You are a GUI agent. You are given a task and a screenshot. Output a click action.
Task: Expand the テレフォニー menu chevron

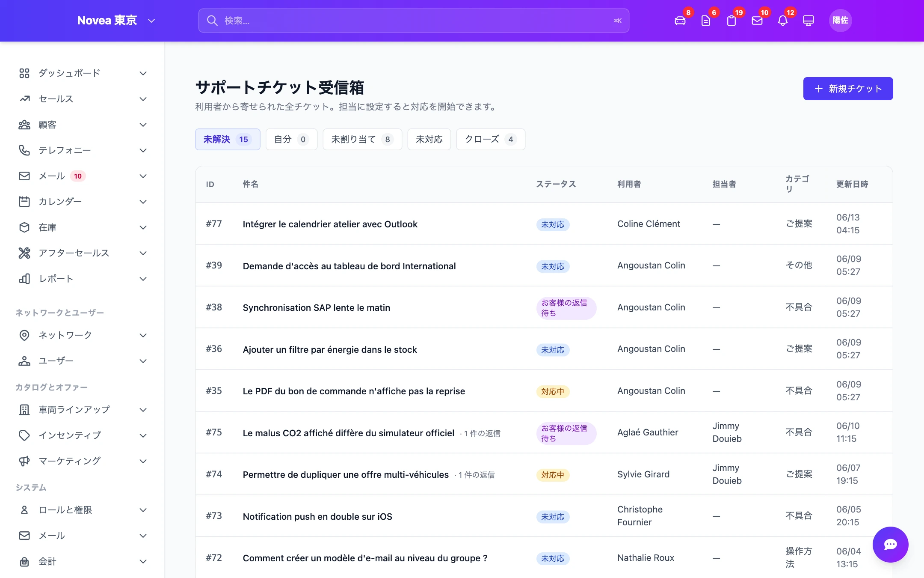click(x=143, y=150)
